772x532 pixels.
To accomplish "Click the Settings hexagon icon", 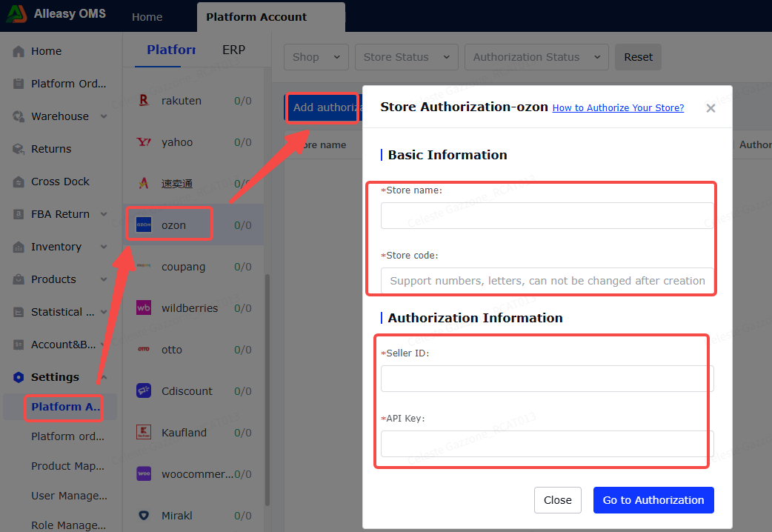I will click(x=19, y=377).
